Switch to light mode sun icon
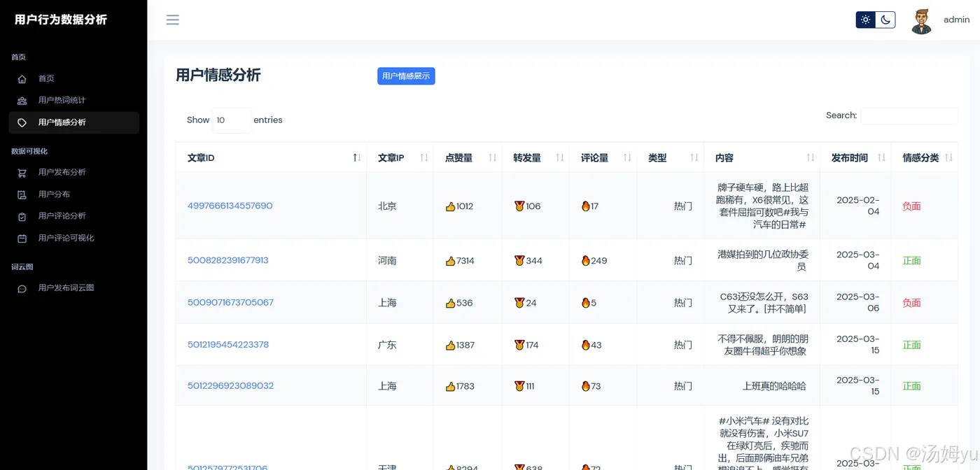 coord(866,20)
